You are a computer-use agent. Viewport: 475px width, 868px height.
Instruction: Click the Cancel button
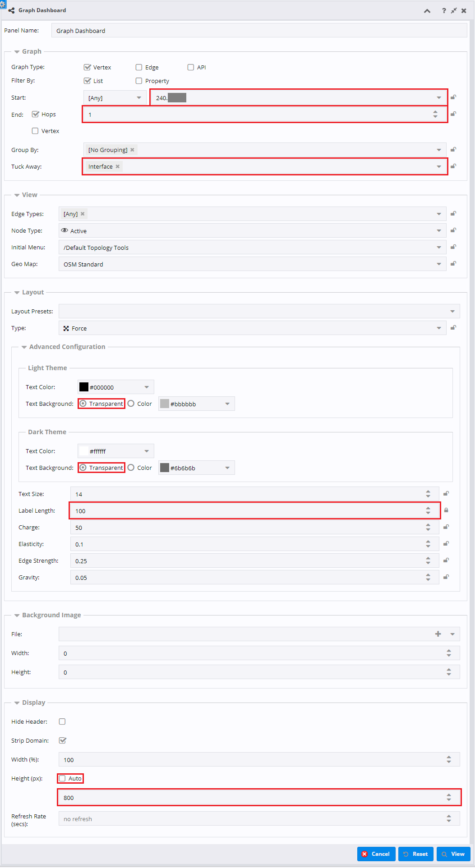(376, 854)
